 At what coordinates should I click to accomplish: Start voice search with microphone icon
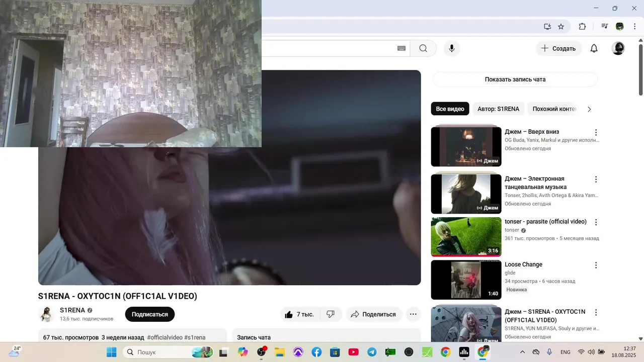[x=452, y=48]
